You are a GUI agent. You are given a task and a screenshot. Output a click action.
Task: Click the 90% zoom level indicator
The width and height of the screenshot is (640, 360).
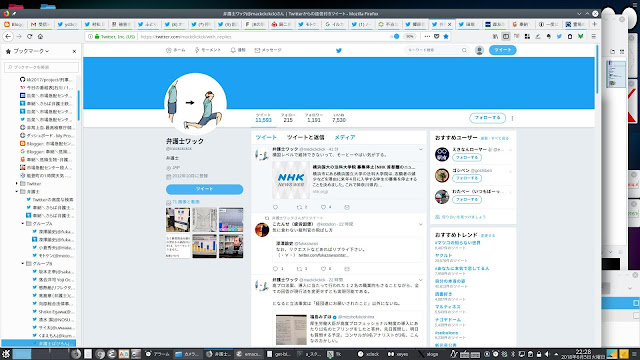coord(409,36)
